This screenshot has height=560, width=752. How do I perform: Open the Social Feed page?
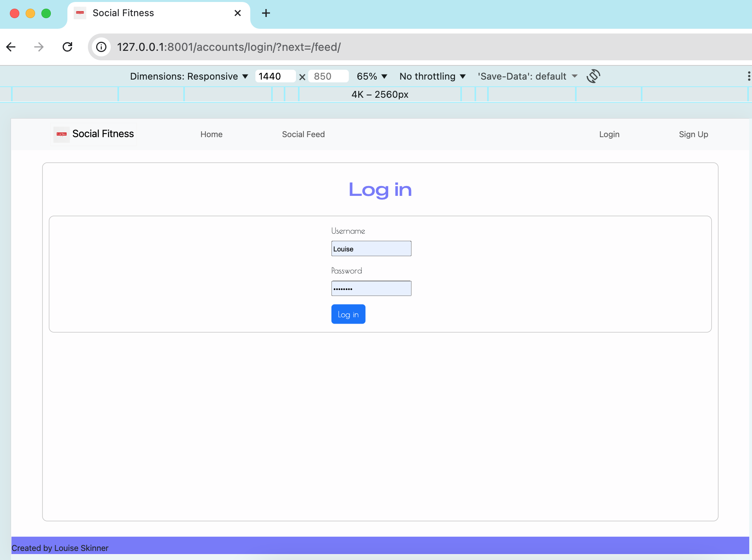(x=303, y=134)
